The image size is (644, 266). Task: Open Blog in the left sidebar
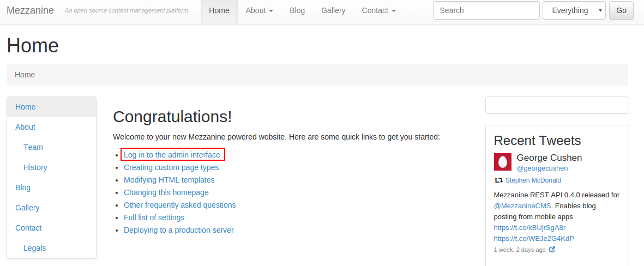[51, 187]
